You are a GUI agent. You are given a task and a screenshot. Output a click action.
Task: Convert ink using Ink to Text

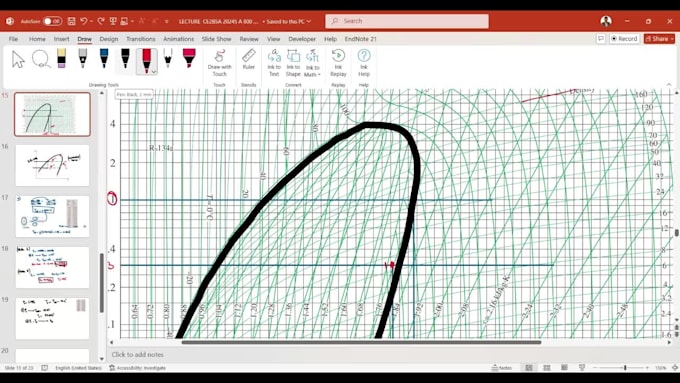click(274, 63)
